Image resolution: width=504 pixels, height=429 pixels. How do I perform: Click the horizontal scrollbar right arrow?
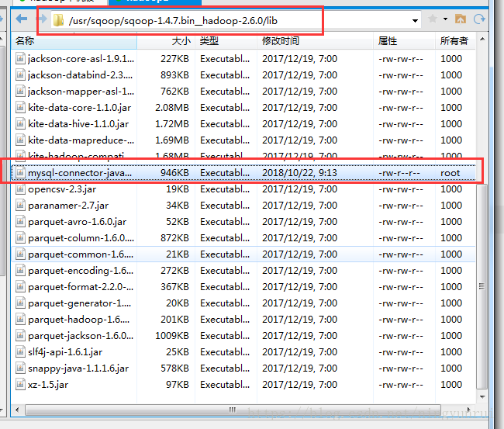468,410
